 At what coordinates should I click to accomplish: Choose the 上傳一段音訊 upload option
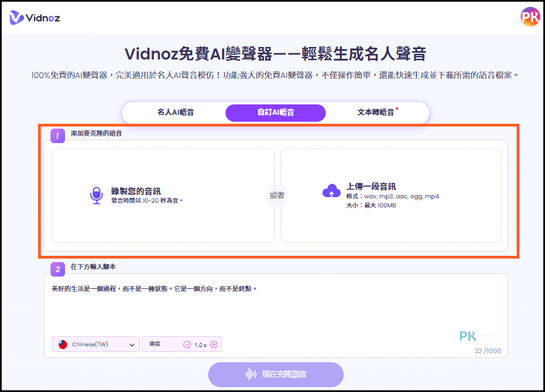click(x=391, y=195)
